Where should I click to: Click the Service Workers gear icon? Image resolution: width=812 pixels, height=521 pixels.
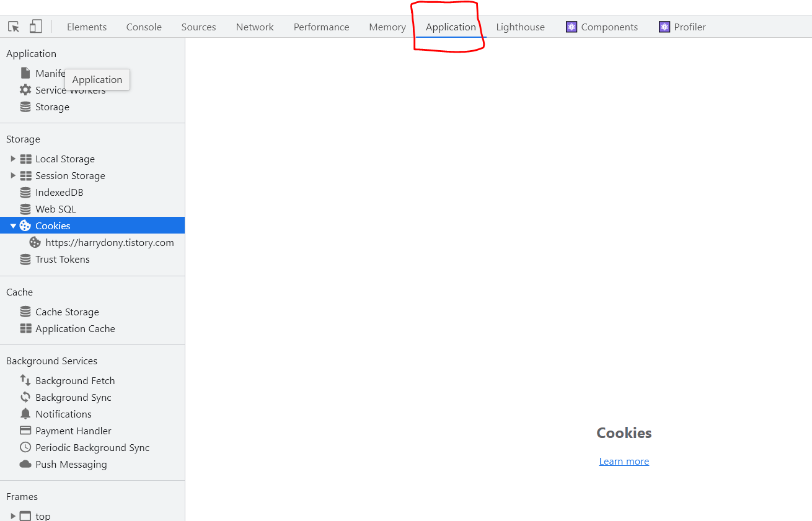click(x=25, y=90)
